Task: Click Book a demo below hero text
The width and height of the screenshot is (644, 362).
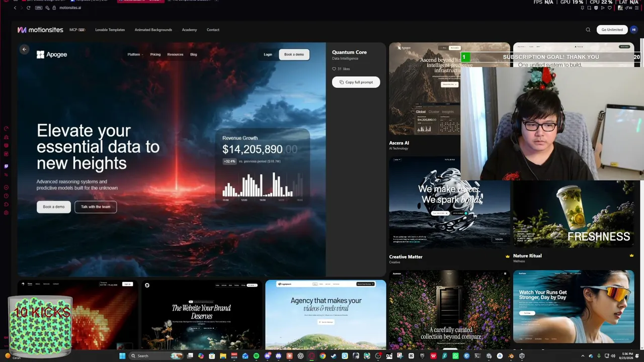Action: click(x=54, y=207)
